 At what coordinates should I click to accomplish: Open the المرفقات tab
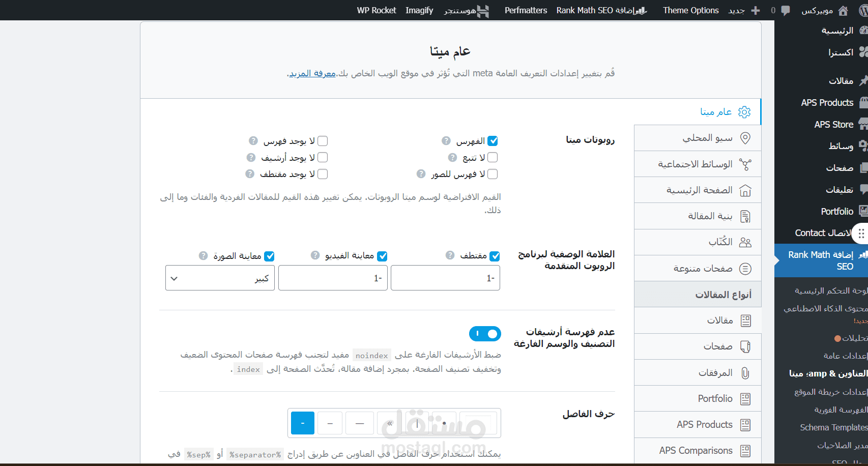[x=698, y=373]
